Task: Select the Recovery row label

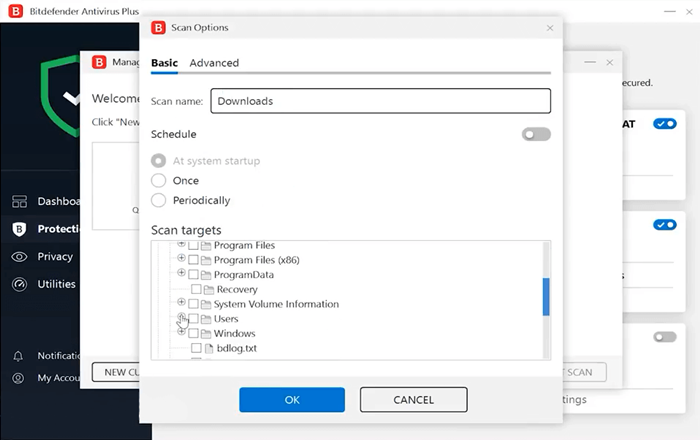Action: 237,290
